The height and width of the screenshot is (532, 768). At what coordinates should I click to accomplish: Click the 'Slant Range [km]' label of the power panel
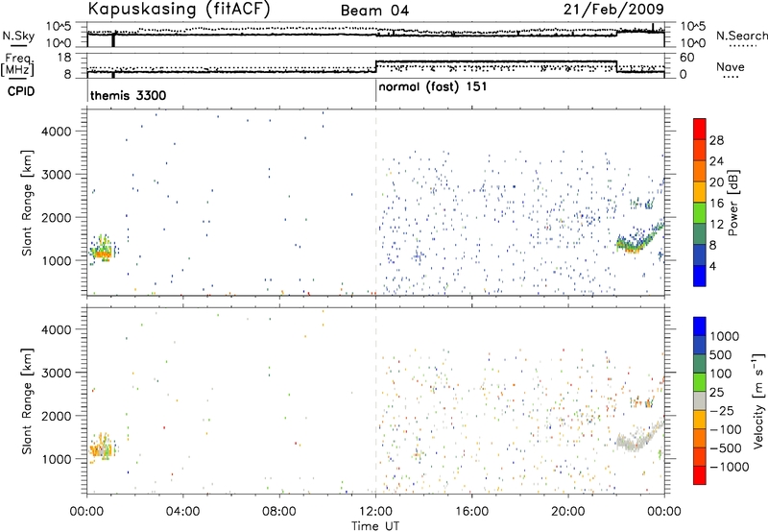tap(27, 203)
